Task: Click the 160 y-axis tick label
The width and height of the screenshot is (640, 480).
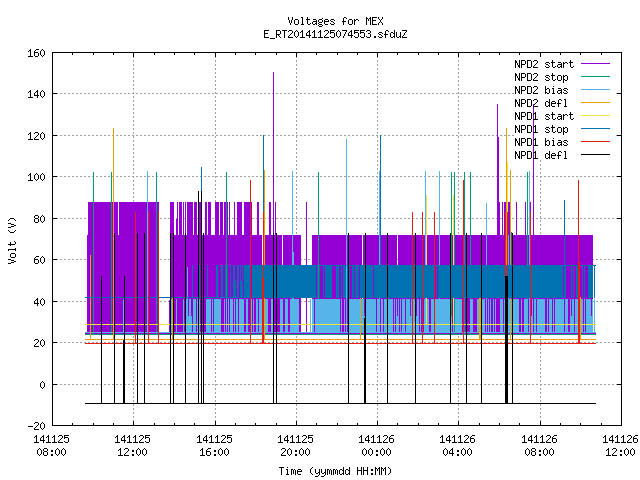Action: (x=36, y=53)
